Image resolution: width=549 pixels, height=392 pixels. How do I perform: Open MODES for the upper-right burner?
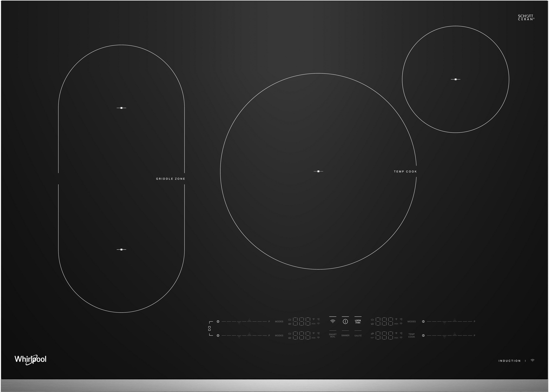412,322
